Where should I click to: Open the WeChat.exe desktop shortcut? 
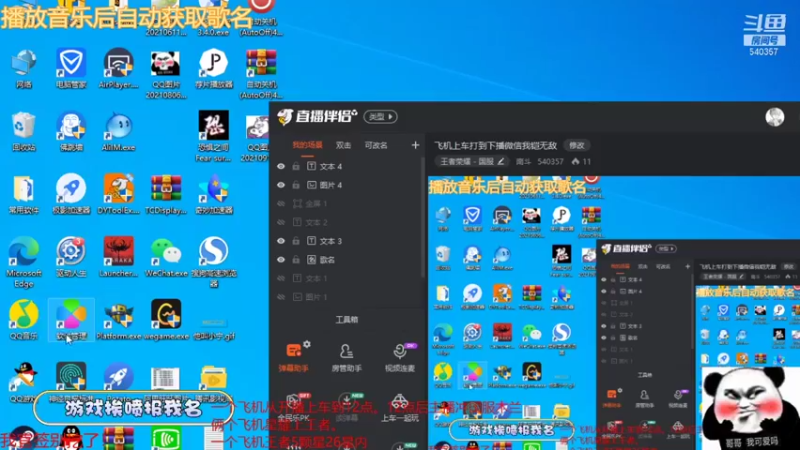pyautogui.click(x=166, y=258)
